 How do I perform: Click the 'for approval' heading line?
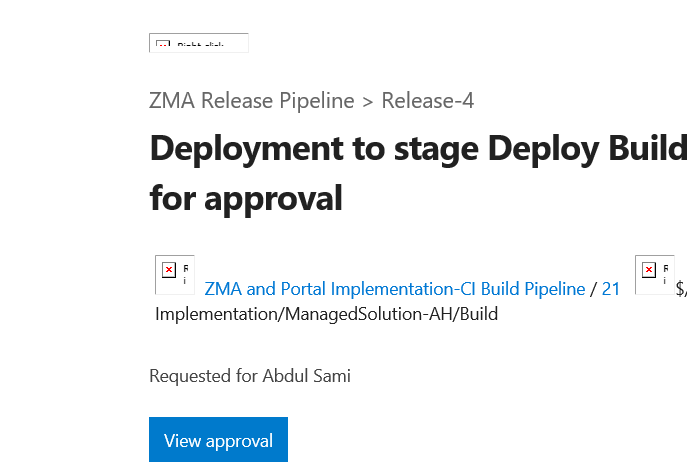[x=246, y=197]
